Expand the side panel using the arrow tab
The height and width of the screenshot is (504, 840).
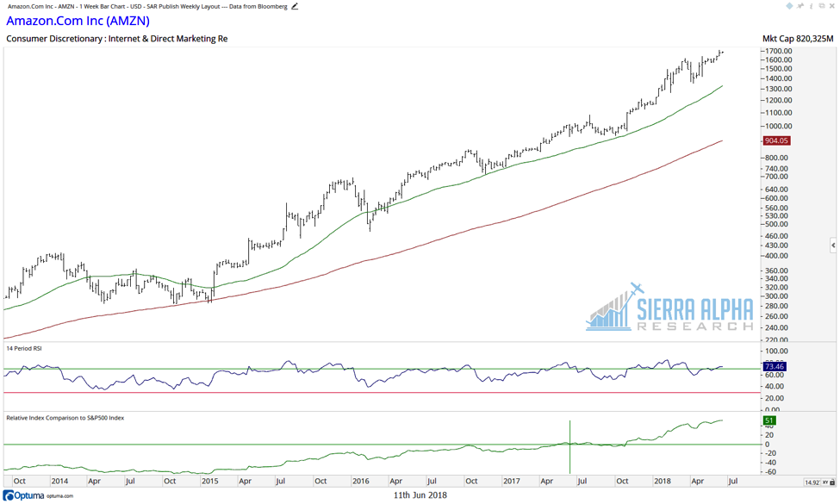(833, 246)
